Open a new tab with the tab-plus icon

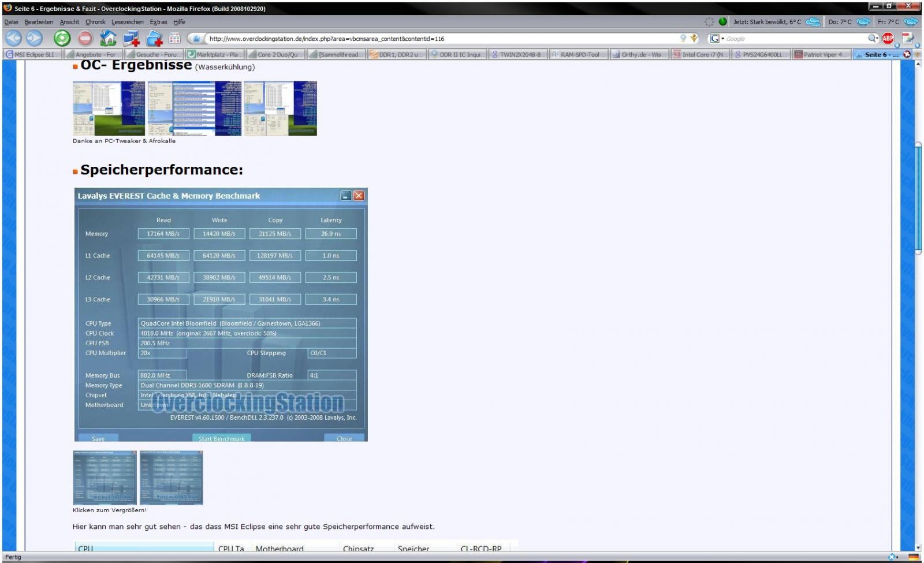click(132, 39)
